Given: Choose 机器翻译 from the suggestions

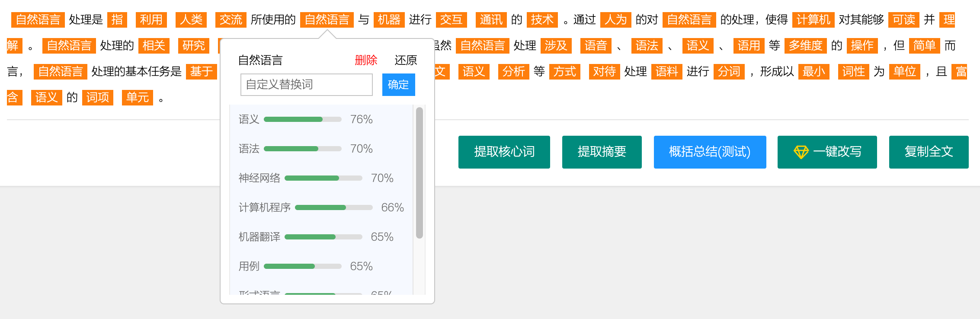Looking at the screenshot, I should tap(259, 237).
